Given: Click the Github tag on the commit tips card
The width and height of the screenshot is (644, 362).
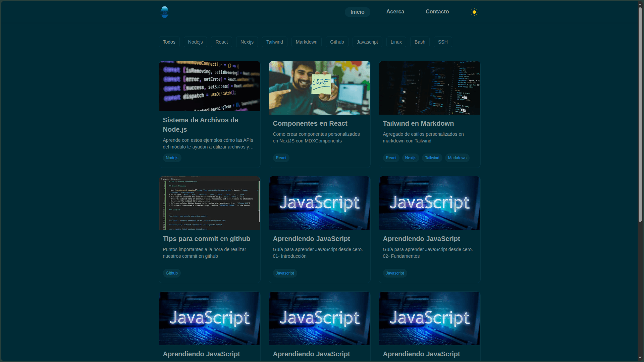Looking at the screenshot, I should tap(172, 273).
